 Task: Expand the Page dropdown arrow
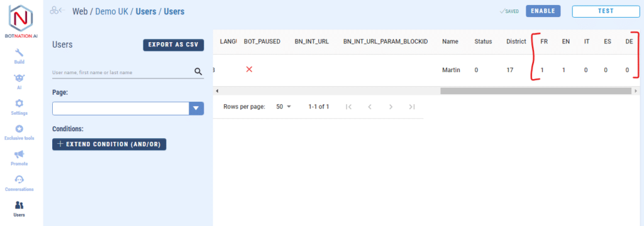pos(196,109)
